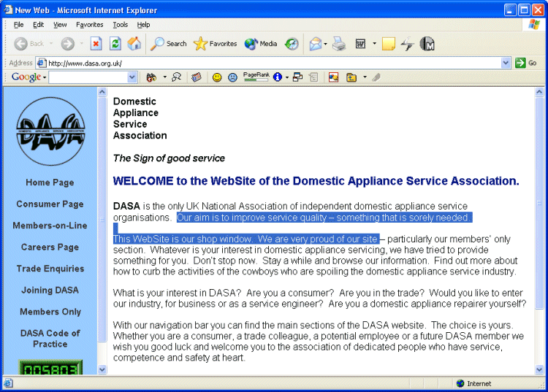The height and width of the screenshot is (392, 548).
Task: Open the Members-on-Line link
Action: coord(50,226)
